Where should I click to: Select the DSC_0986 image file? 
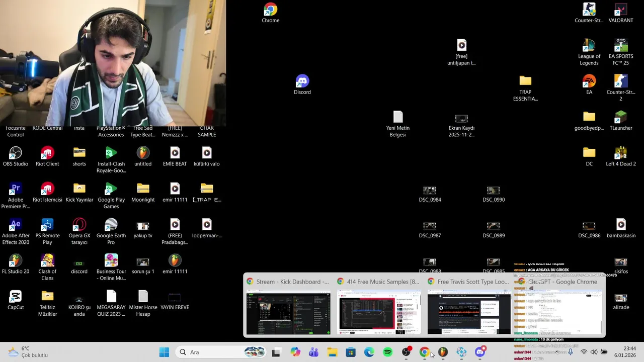point(589,229)
